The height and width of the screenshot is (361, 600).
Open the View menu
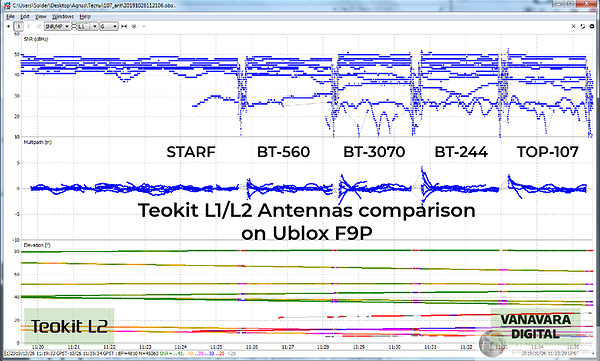(41, 16)
